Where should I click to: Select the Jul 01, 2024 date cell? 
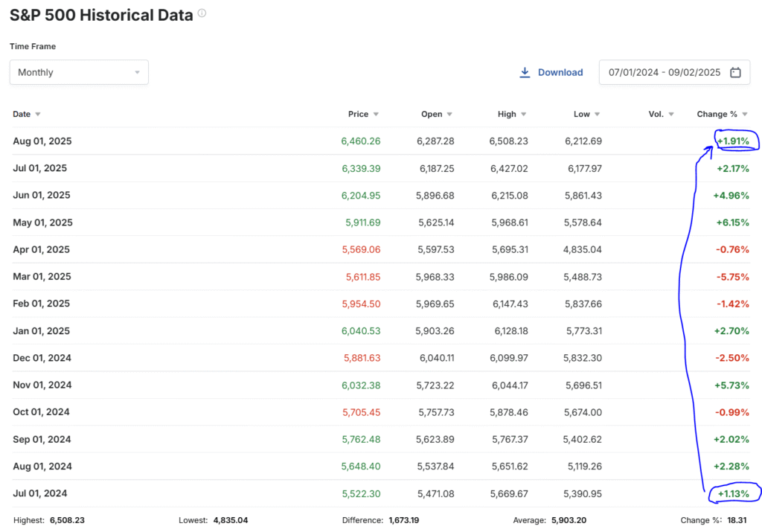point(40,493)
